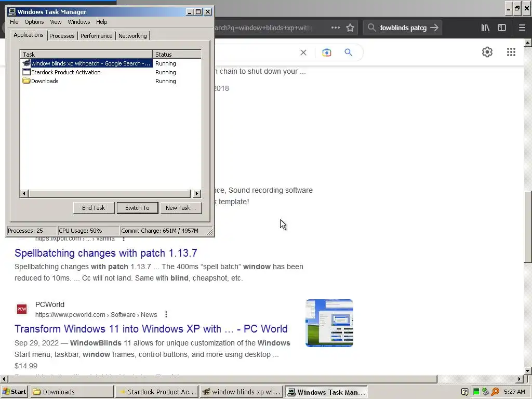Open the Google apps grid icon
This screenshot has height=399, width=532.
click(511, 52)
